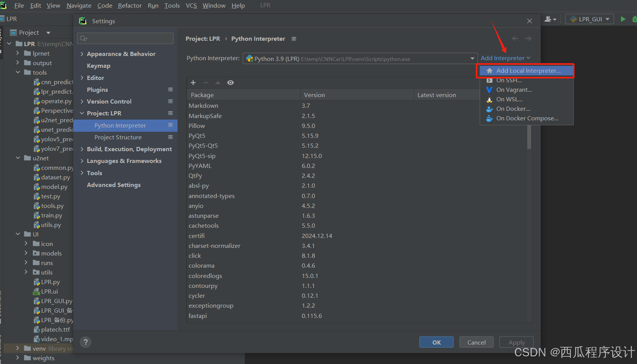Click the uninstall package minus icon
The image size is (637, 364).
(x=206, y=83)
